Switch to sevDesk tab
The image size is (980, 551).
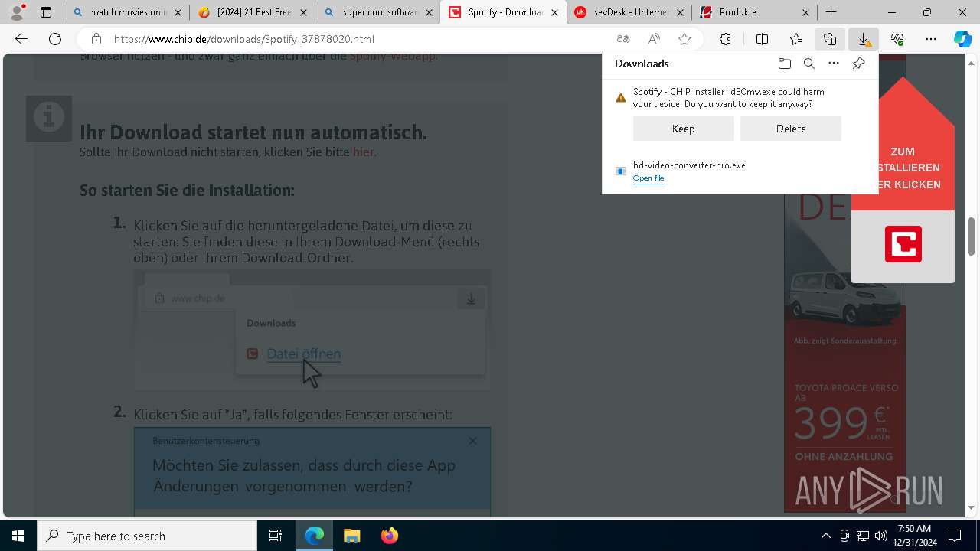click(629, 12)
